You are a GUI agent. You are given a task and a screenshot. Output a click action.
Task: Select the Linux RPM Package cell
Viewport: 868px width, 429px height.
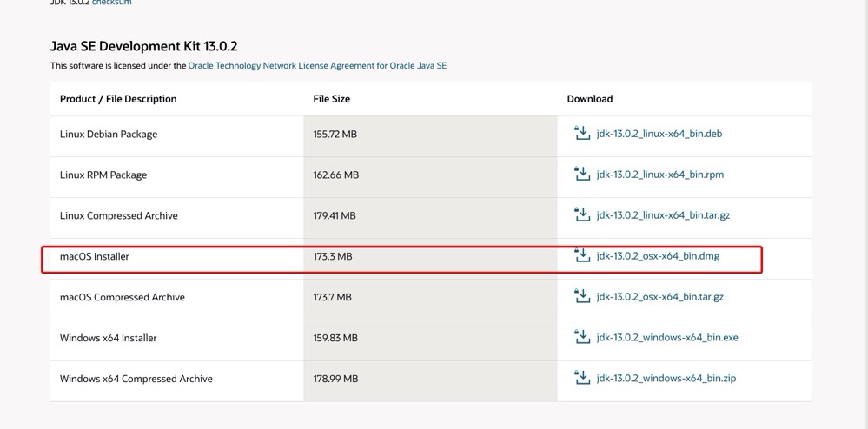pos(103,175)
